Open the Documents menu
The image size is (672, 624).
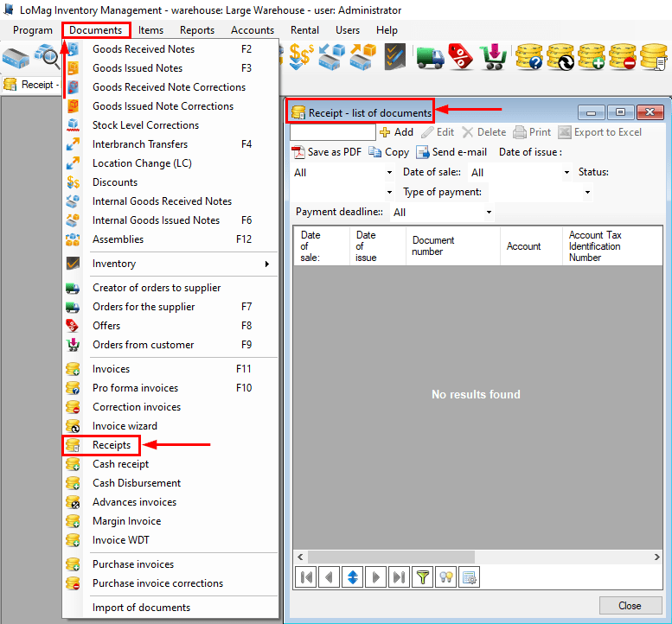96,30
